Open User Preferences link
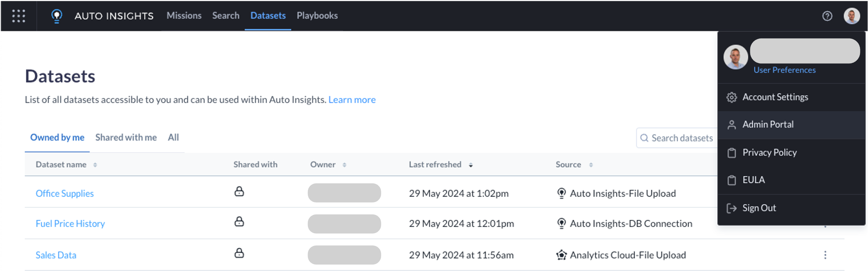The width and height of the screenshot is (868, 271). [x=784, y=70]
